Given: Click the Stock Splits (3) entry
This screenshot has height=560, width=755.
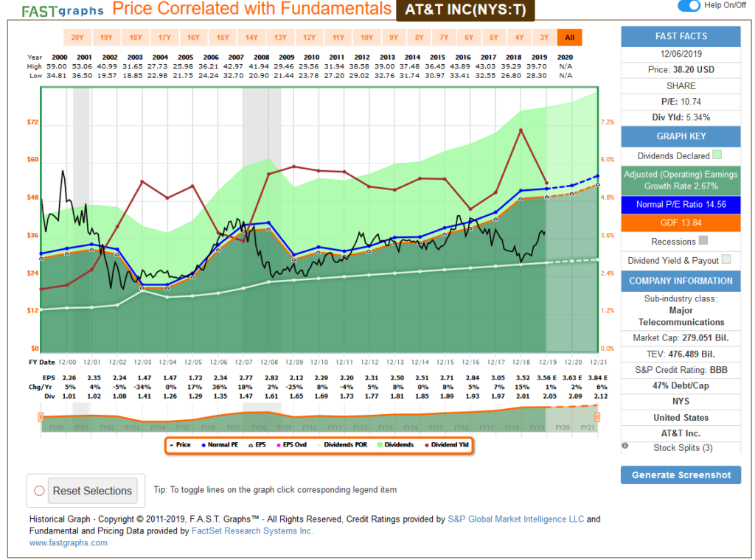Looking at the screenshot, I should [682, 448].
